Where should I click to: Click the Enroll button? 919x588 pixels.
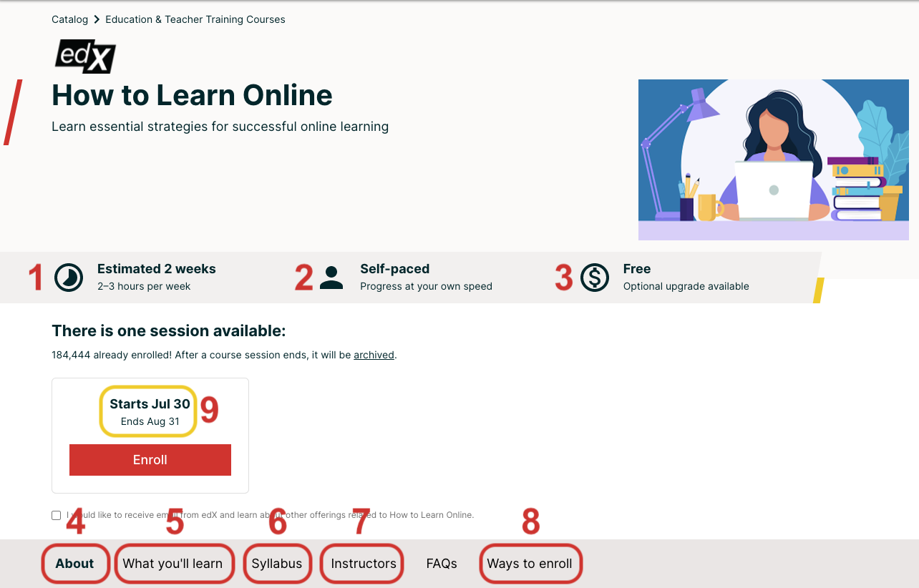150,459
